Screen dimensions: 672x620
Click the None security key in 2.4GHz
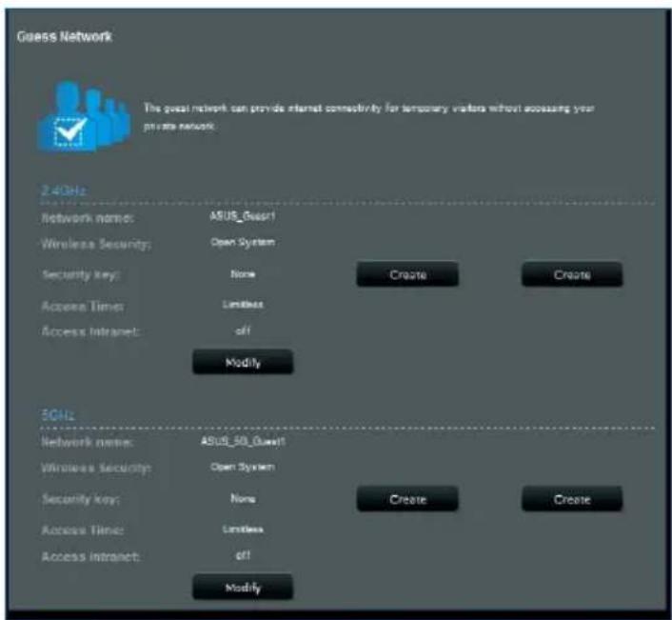pyautogui.click(x=243, y=273)
